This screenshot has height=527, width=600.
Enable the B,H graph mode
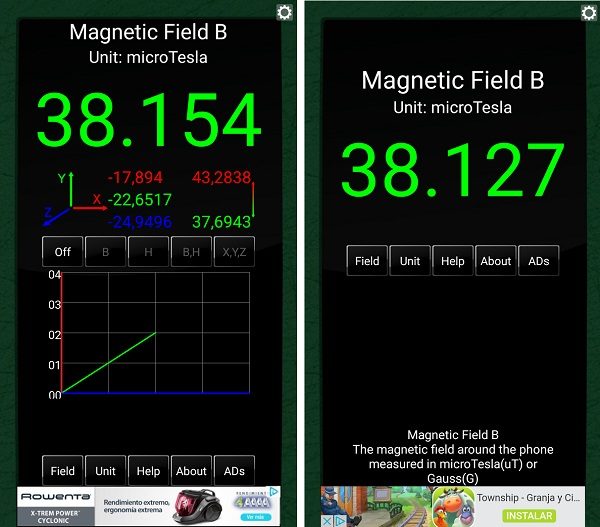191,253
